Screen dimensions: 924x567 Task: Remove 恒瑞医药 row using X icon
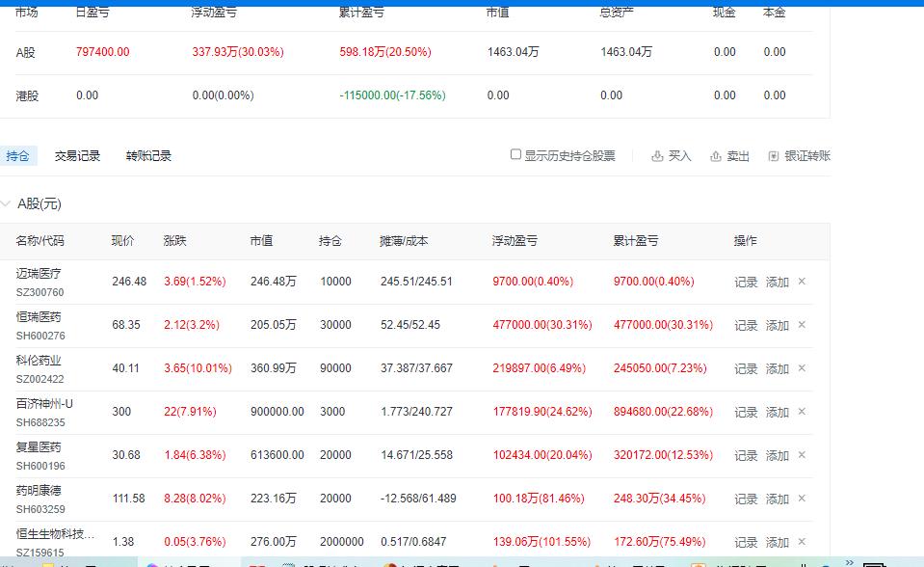tap(802, 325)
